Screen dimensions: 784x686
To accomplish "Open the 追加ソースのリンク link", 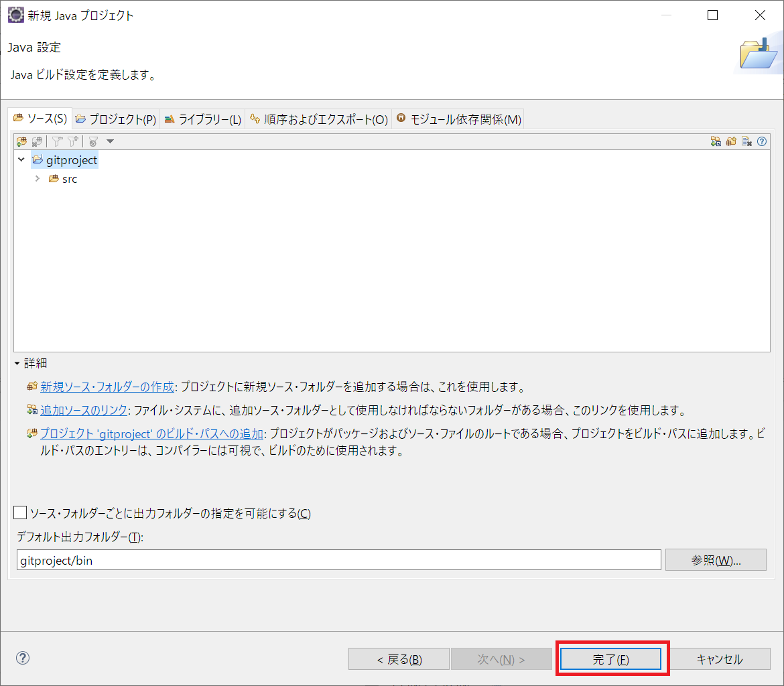I will pos(84,410).
